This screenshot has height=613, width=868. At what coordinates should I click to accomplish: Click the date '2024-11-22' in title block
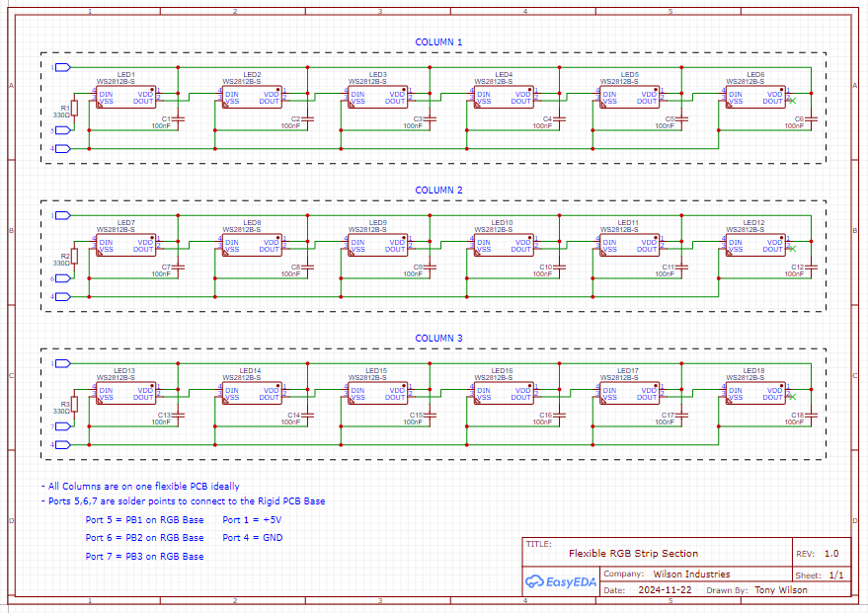click(x=665, y=589)
